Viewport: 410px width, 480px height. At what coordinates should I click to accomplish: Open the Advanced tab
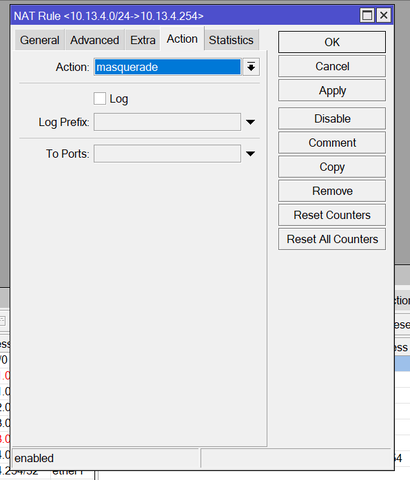pos(95,40)
